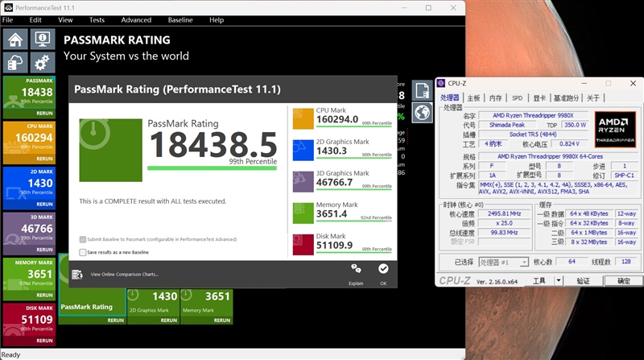The image size is (644, 360).
Task: Select the online comparison charts icon
Action: click(77, 274)
